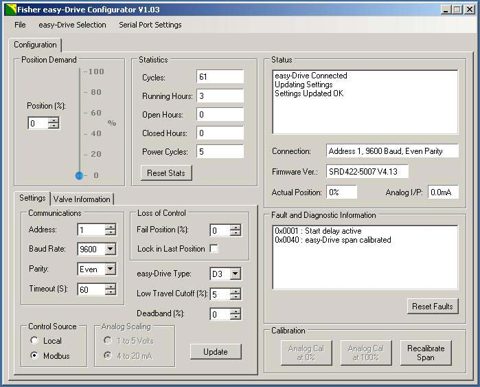Maximize the Configurator window
This screenshot has height=387, width=480.
[458, 9]
